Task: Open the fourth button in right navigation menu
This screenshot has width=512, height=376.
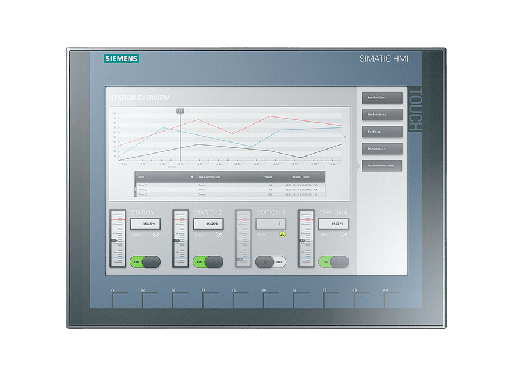Action: (382, 149)
